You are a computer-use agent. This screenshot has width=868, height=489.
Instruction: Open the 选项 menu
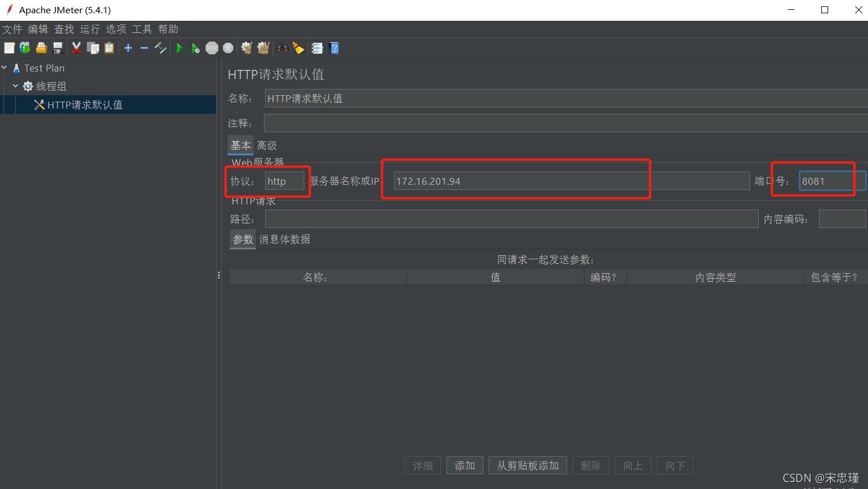click(116, 29)
